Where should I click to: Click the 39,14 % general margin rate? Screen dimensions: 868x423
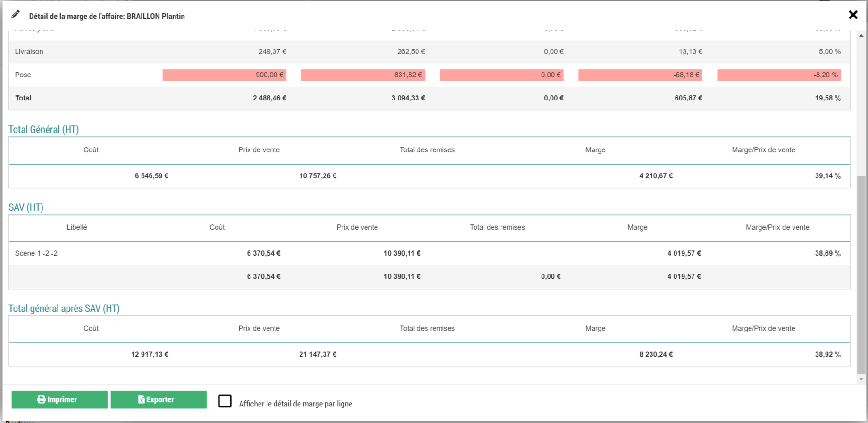827,176
